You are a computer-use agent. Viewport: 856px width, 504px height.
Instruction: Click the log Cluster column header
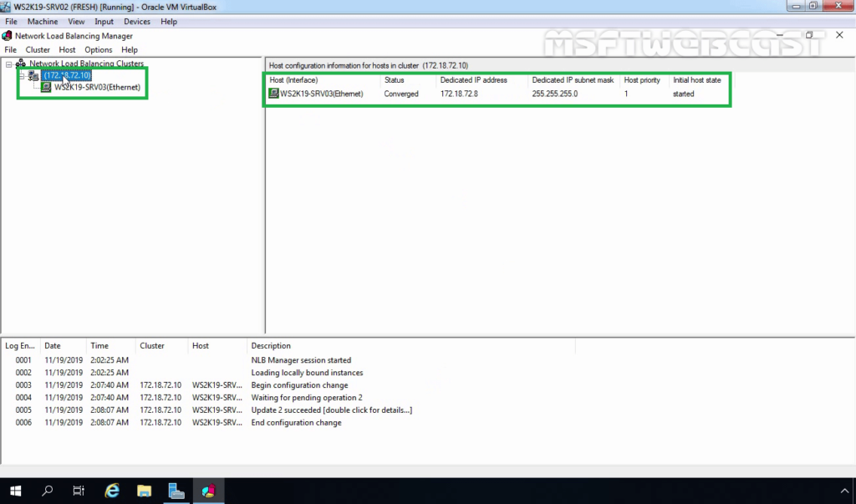pos(162,346)
